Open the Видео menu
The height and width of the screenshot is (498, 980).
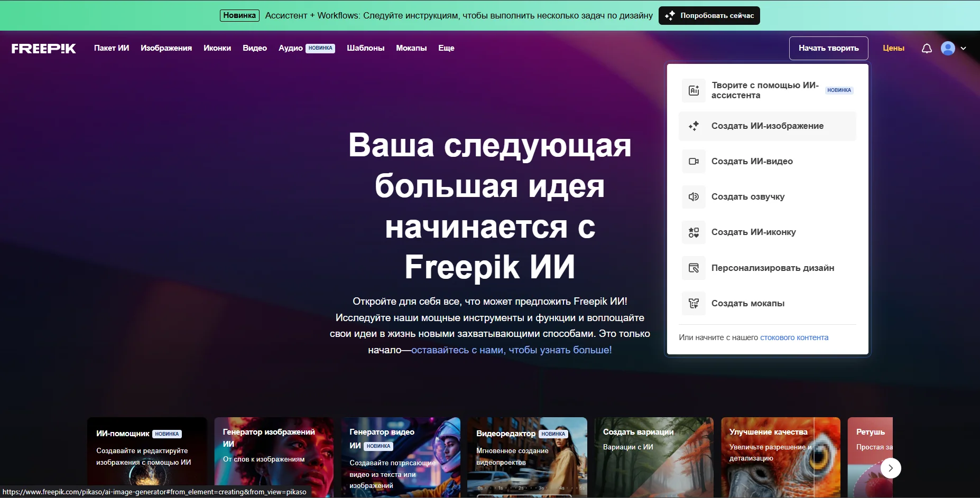pyautogui.click(x=255, y=48)
